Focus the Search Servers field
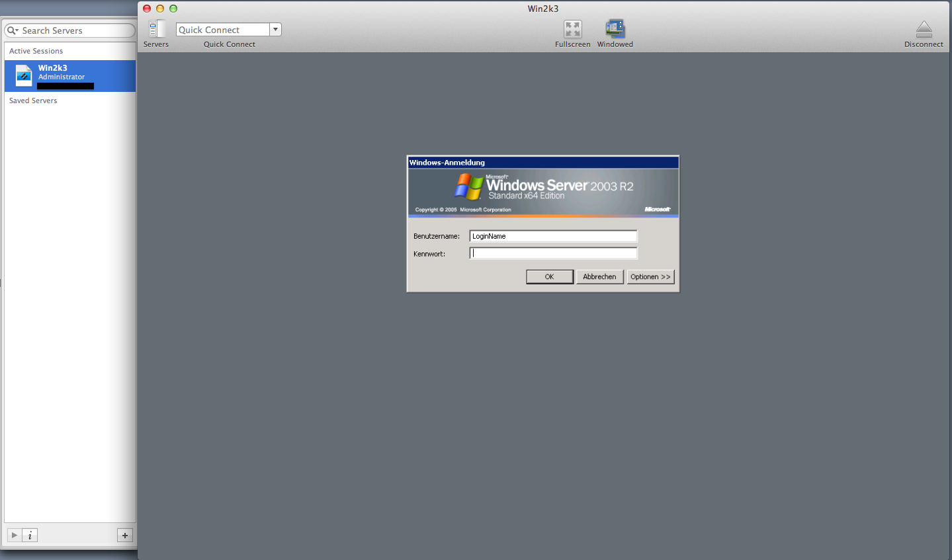 (69, 30)
